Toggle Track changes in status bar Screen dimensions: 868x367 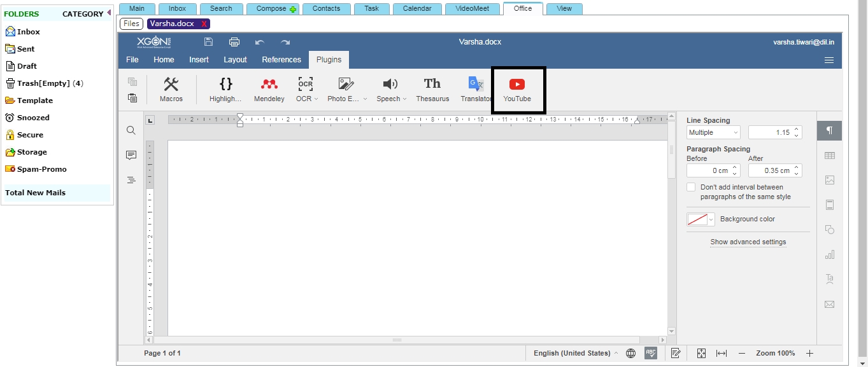676,353
